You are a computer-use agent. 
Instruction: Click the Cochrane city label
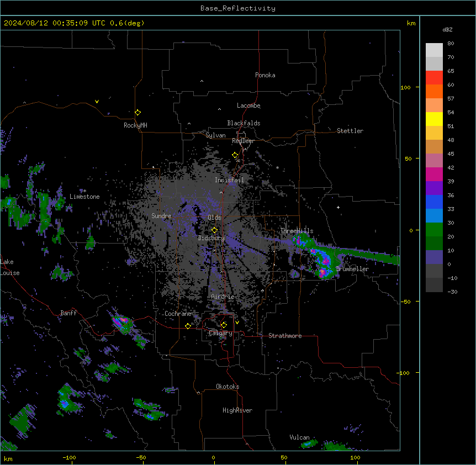click(178, 314)
